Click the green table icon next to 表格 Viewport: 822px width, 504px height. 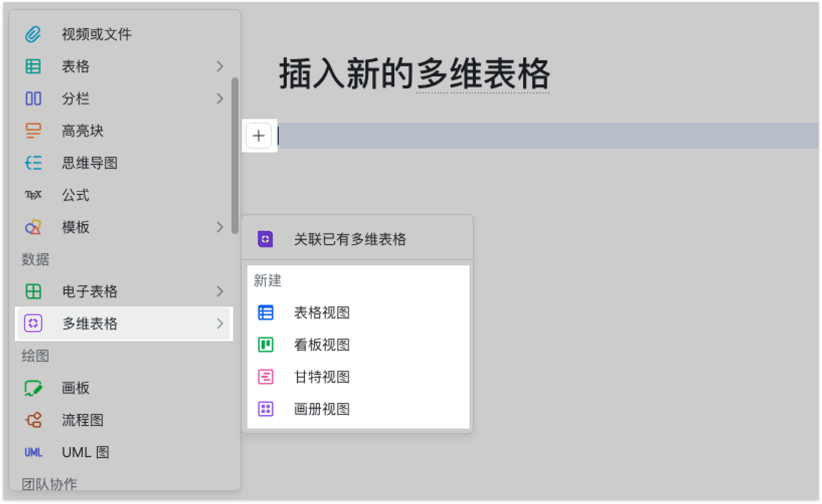(33, 66)
